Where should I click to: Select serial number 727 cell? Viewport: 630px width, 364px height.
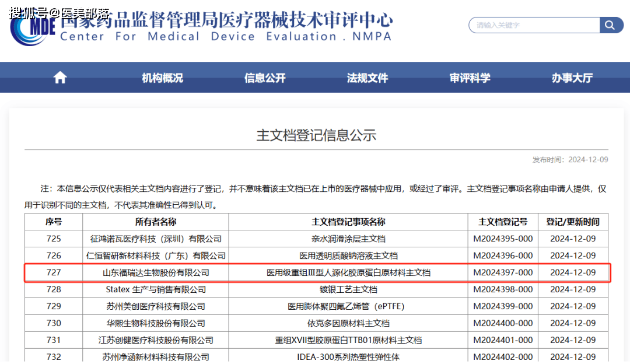54,272
